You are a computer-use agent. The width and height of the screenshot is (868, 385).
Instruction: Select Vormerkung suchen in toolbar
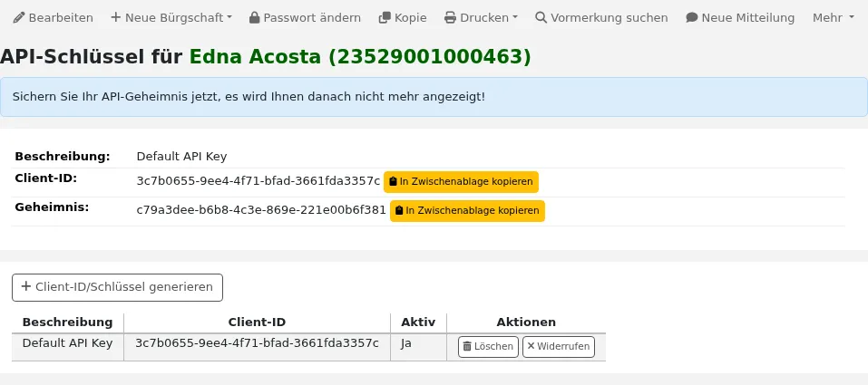[x=601, y=18]
